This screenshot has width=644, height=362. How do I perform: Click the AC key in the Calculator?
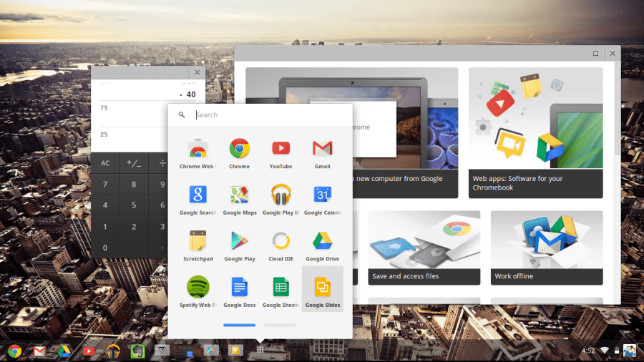105,163
